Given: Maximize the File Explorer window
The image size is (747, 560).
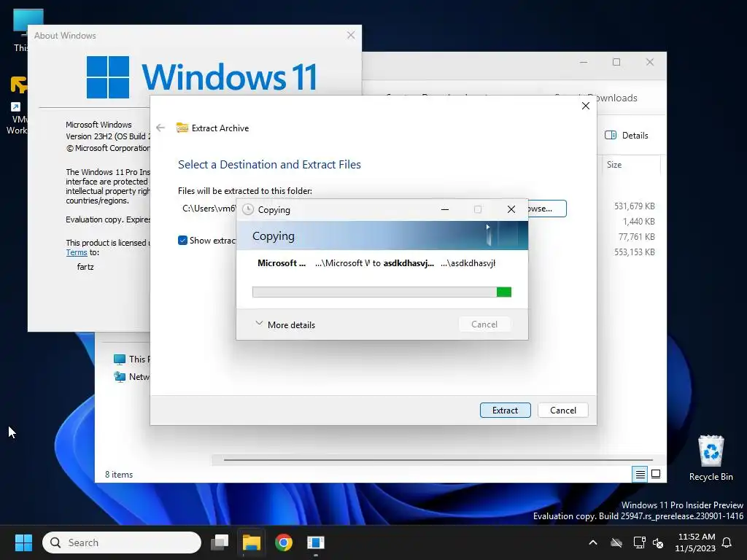Looking at the screenshot, I should [616, 62].
